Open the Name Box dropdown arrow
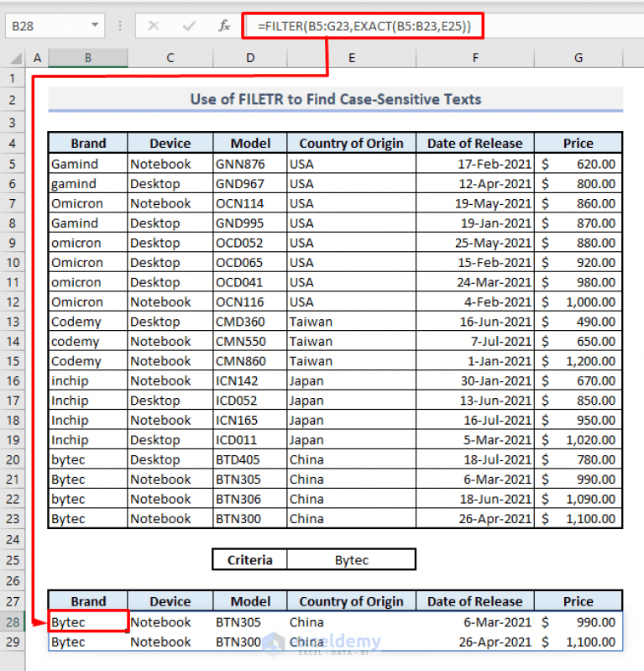Screen dimensions: 644x671 (95, 26)
